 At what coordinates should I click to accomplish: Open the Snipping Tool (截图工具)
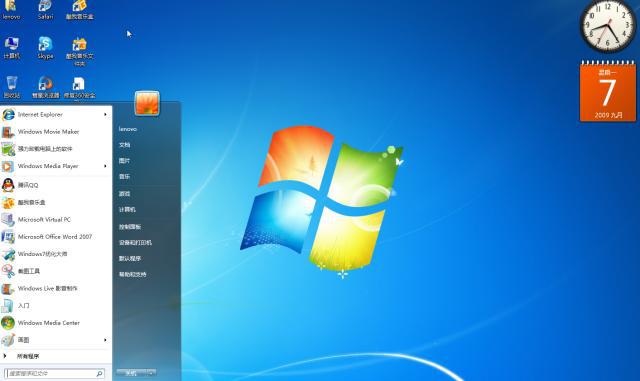click(56, 271)
